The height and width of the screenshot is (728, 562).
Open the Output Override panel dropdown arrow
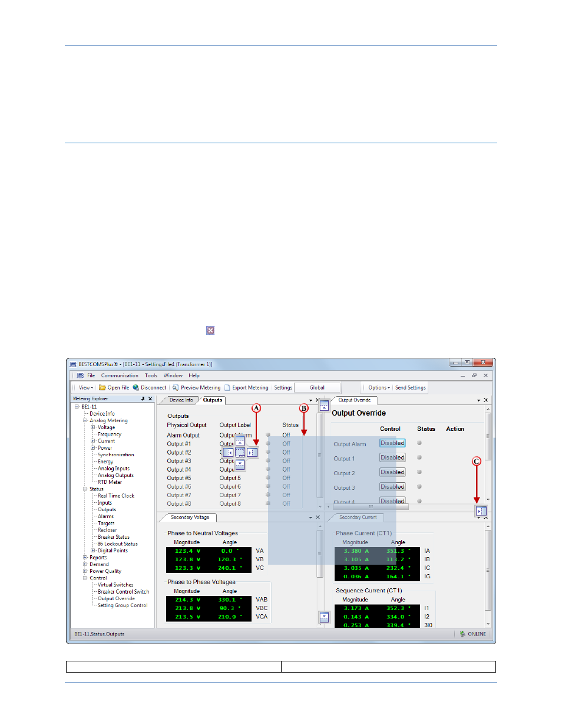pyautogui.click(x=478, y=400)
